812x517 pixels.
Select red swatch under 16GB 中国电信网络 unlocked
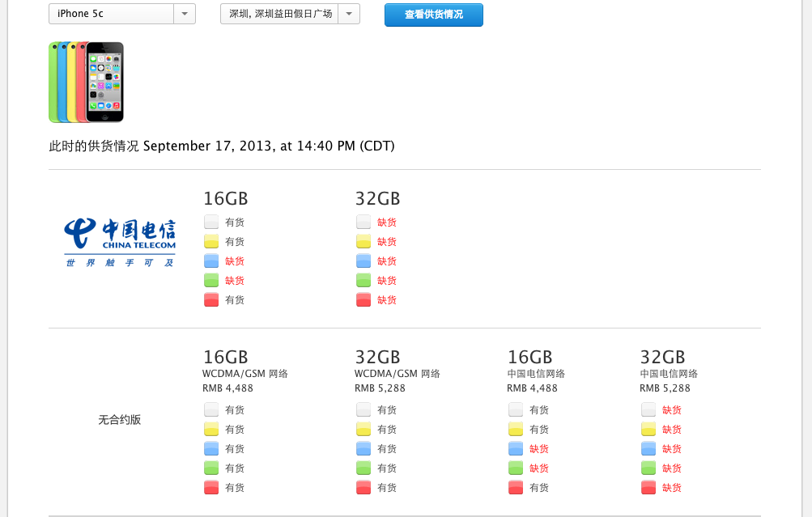516,488
